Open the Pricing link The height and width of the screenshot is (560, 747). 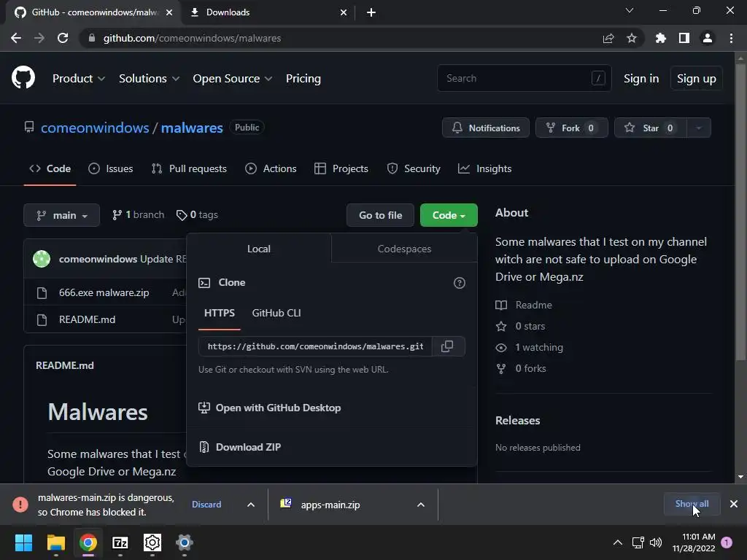pyautogui.click(x=303, y=79)
